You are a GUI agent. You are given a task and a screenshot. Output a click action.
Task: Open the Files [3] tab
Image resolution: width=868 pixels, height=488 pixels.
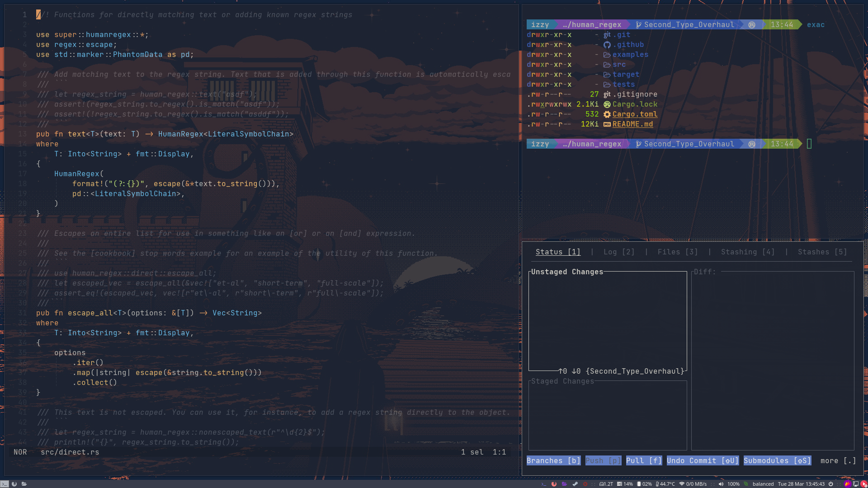[677, 252]
